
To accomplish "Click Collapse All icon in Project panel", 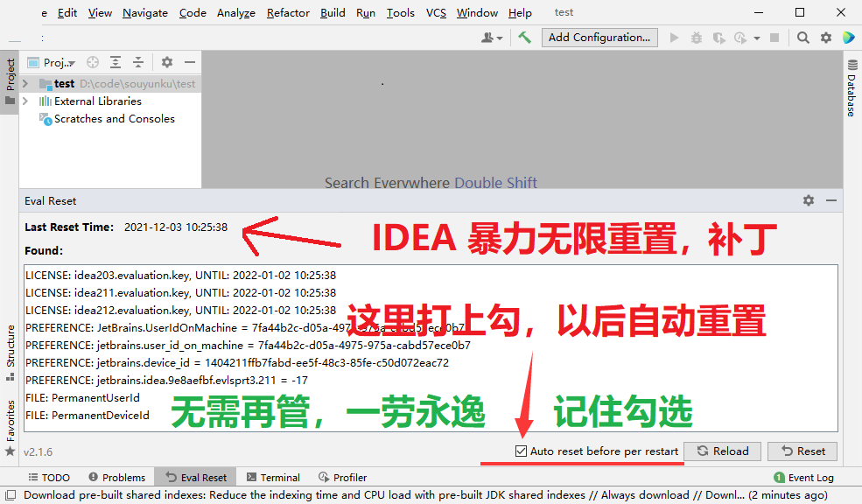I will 138,62.
